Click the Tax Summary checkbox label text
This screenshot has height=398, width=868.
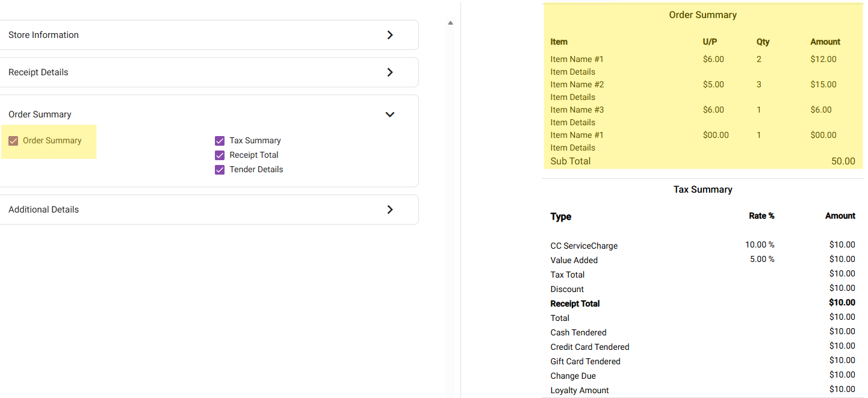click(x=255, y=141)
